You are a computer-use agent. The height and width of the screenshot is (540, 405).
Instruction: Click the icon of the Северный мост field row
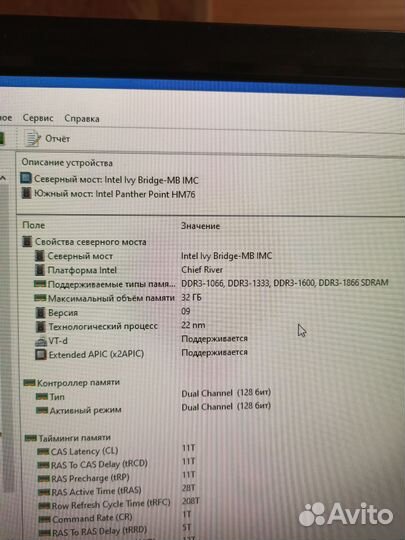pos(40,256)
